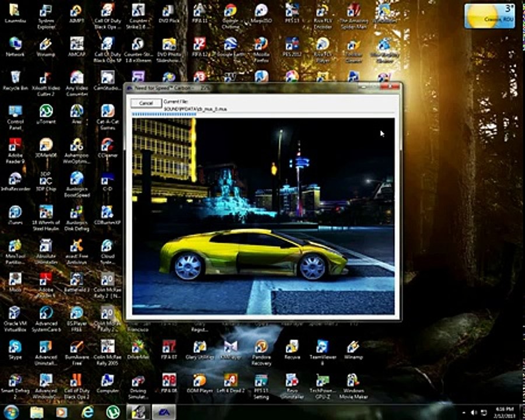Select the Battlefield 3 desktop shortcut
The height and width of the screenshot is (420, 525).
point(76,283)
